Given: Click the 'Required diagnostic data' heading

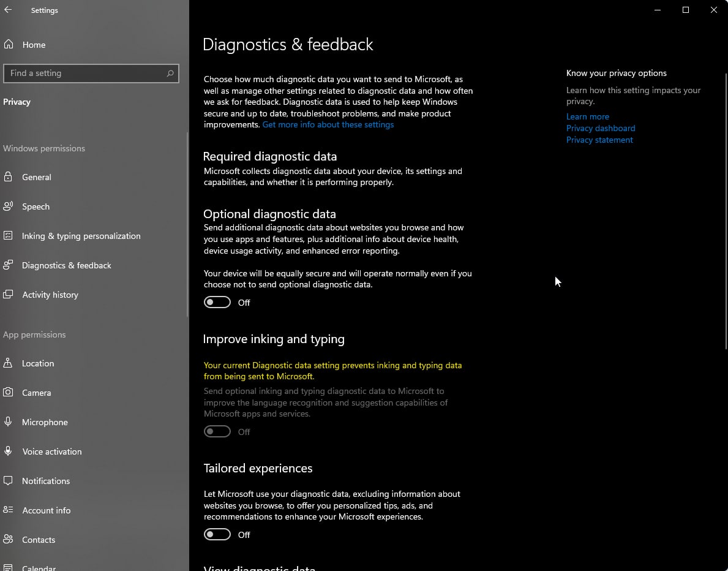Looking at the screenshot, I should click(270, 157).
